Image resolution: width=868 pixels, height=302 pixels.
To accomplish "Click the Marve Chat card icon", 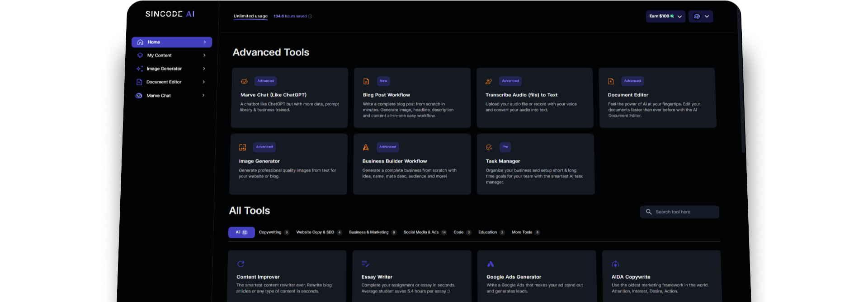I will click(244, 81).
